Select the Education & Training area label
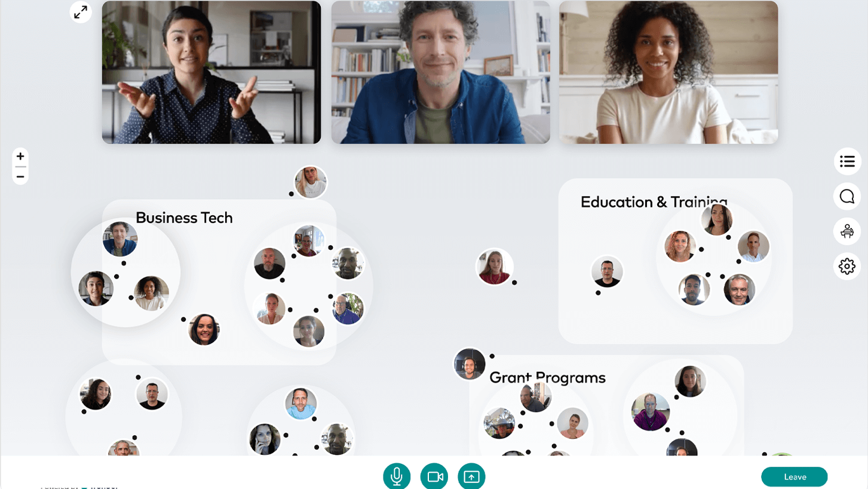This screenshot has width=868, height=489. pyautogui.click(x=654, y=202)
